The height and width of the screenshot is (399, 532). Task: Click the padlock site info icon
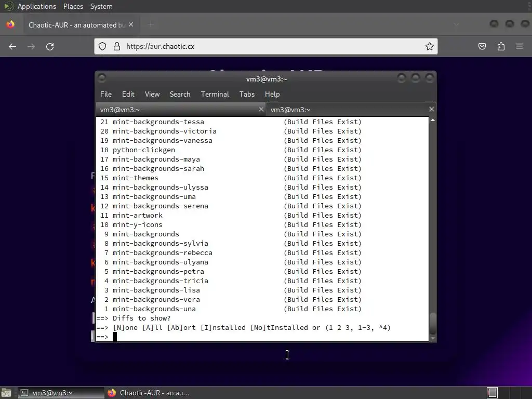(x=117, y=46)
